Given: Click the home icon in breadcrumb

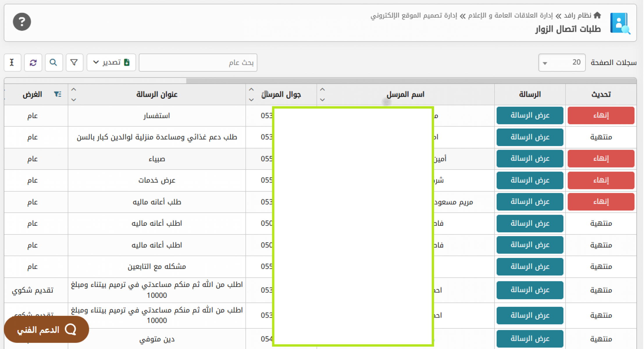Looking at the screenshot, I should point(597,15).
